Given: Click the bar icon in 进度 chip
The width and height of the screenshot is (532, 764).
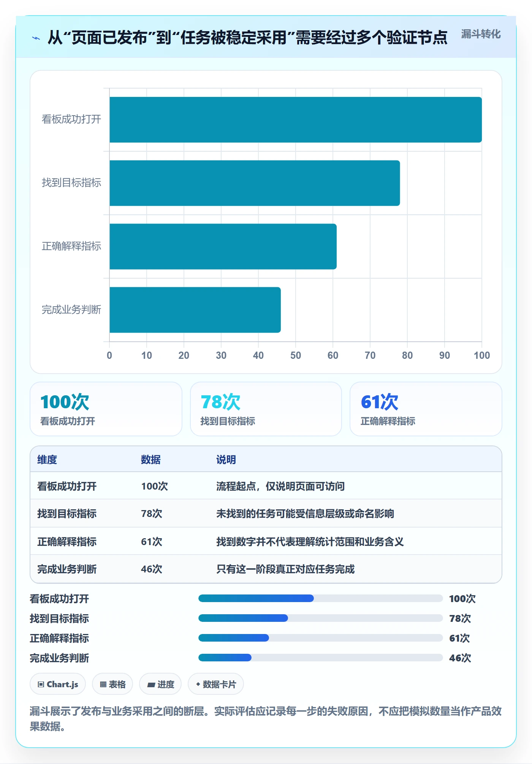Looking at the screenshot, I should pyautogui.click(x=151, y=685).
